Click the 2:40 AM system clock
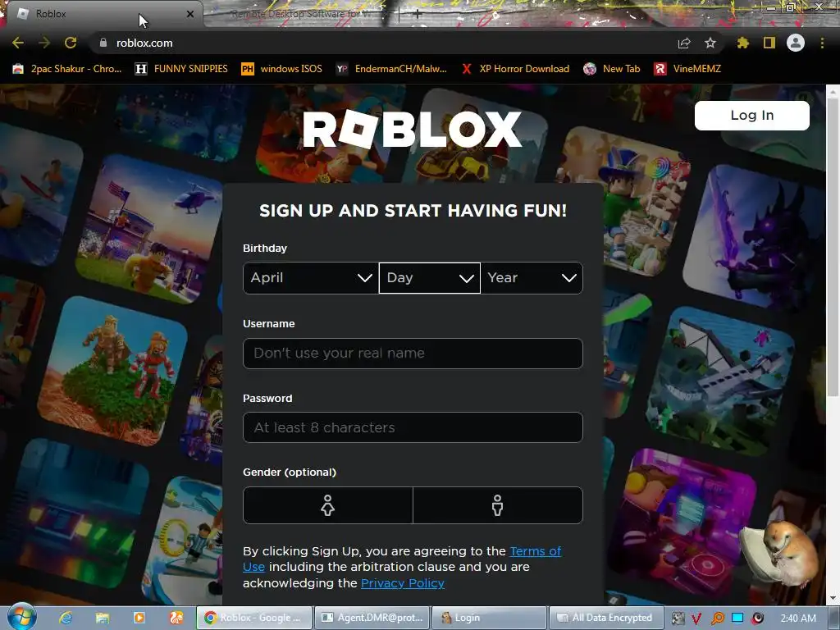The height and width of the screenshot is (630, 840). click(x=798, y=619)
